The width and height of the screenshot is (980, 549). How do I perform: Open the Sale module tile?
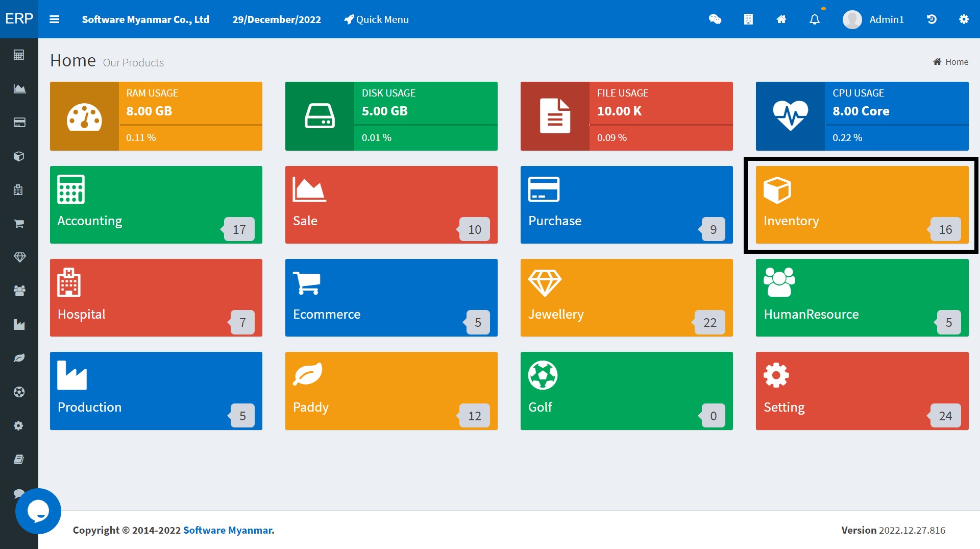pos(391,205)
